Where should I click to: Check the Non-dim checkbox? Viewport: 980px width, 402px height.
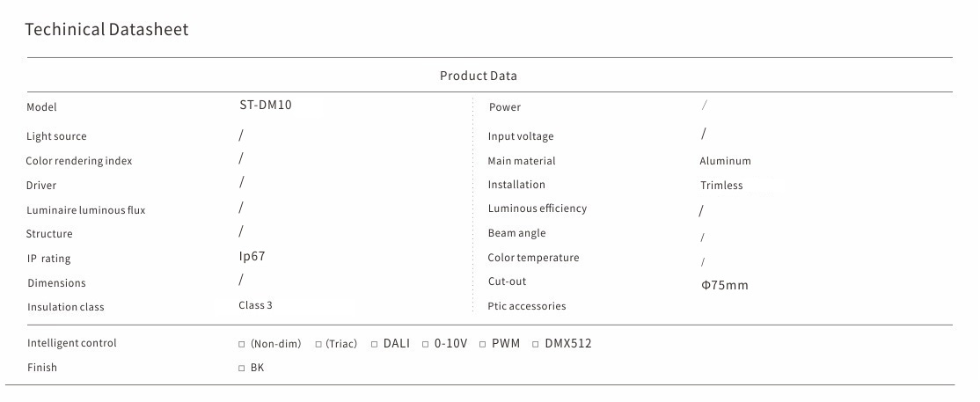242,344
